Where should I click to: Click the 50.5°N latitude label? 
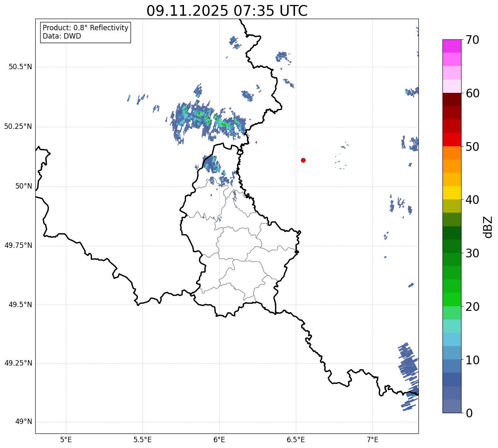point(20,67)
